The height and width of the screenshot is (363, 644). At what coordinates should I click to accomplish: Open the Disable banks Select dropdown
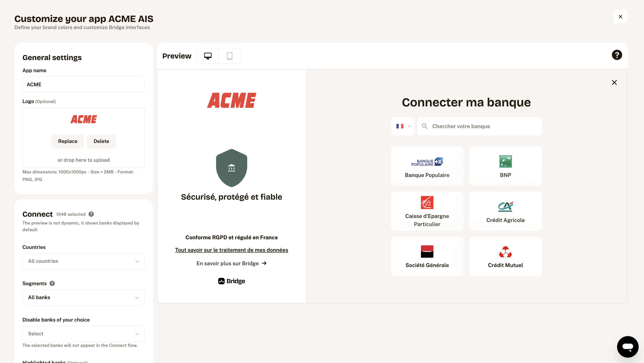click(83, 334)
